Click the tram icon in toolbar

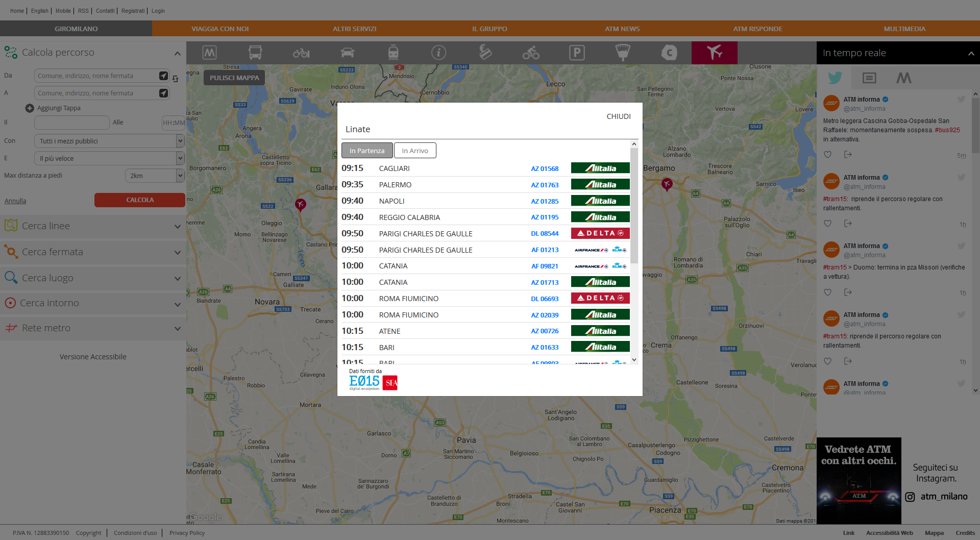tap(393, 53)
